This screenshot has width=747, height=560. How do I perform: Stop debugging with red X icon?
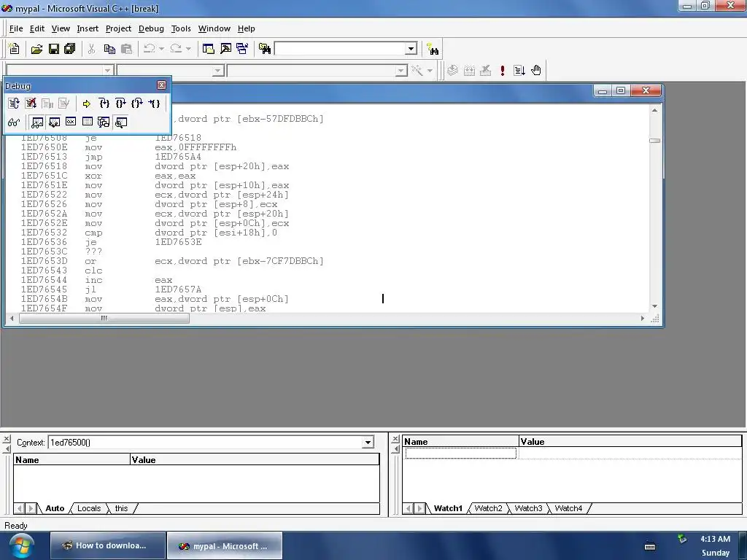click(x=31, y=104)
